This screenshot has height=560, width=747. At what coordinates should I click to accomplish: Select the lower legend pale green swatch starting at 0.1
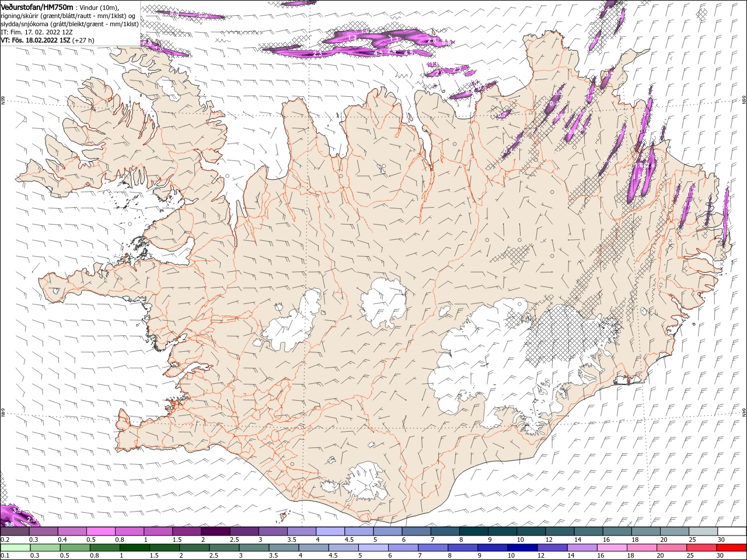15,547
